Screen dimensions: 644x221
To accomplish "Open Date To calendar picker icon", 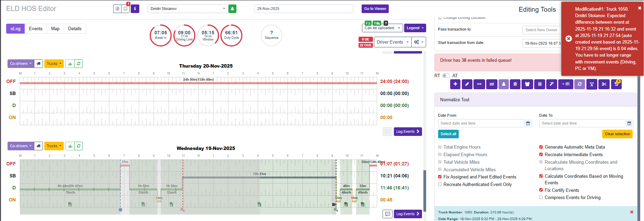I will tap(629, 123).
